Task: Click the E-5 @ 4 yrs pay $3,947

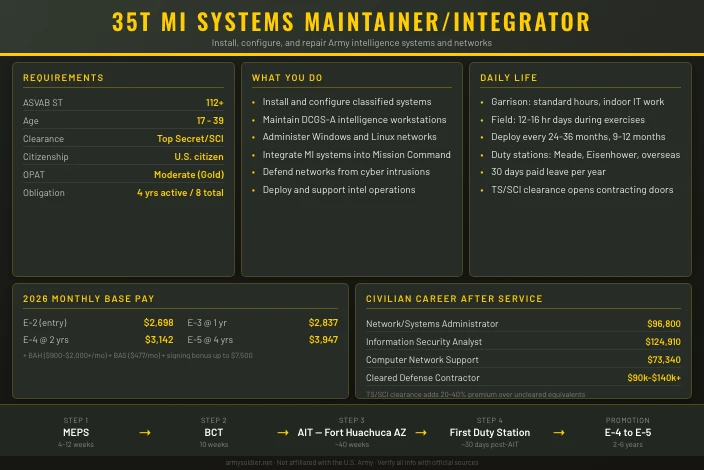Action: [x=323, y=339]
